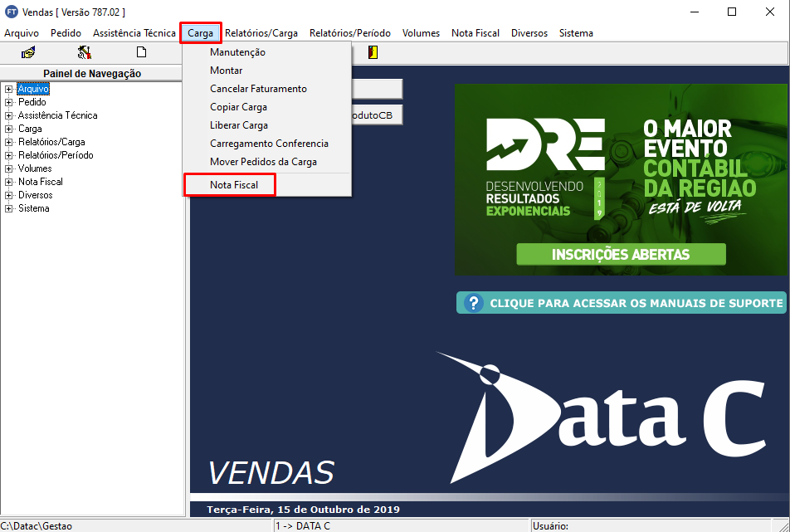Expand the Arquivo tree node
Viewport: 790px width, 532px height.
pos(8,89)
